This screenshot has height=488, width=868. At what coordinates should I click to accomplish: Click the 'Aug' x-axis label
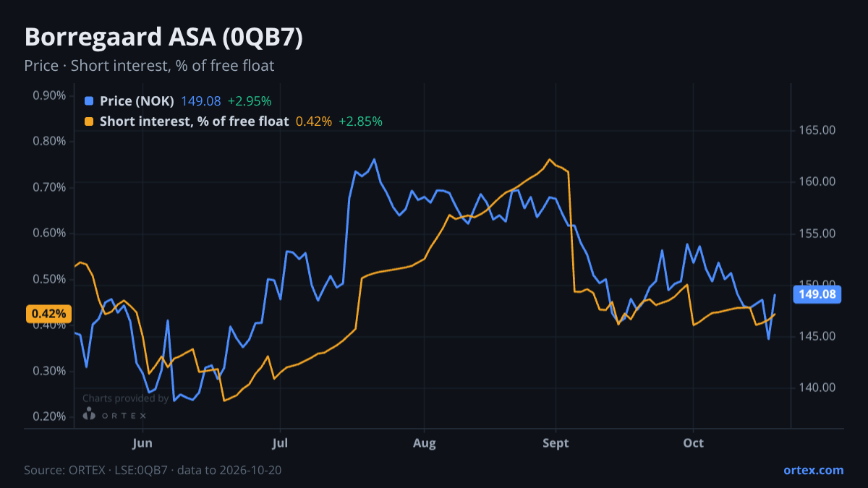coord(425,442)
